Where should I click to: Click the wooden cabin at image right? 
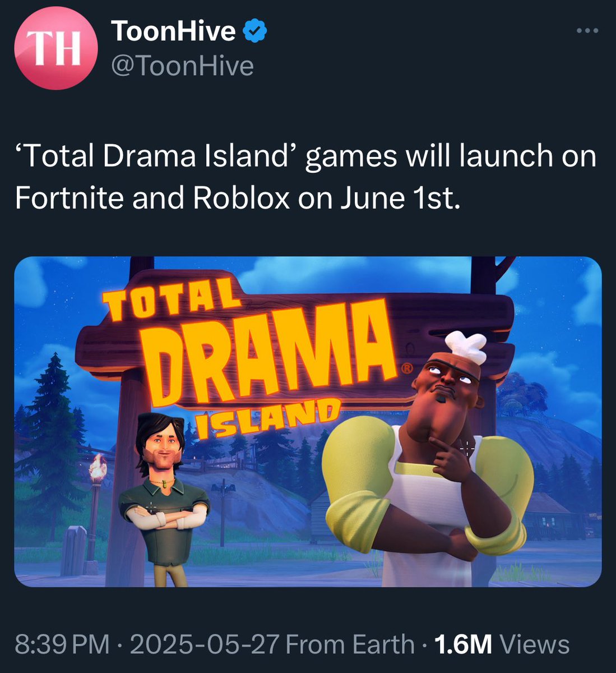tap(551, 516)
